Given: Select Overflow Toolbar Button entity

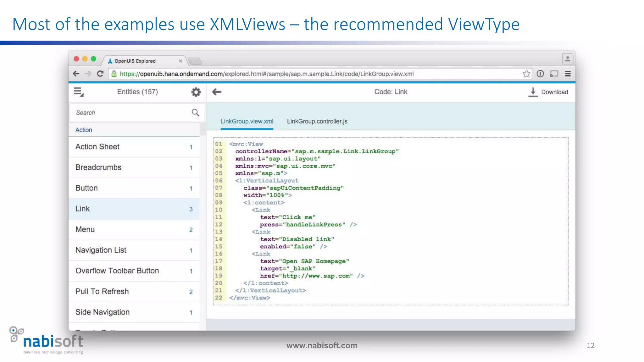Looking at the screenshot, I should click(x=134, y=271).
